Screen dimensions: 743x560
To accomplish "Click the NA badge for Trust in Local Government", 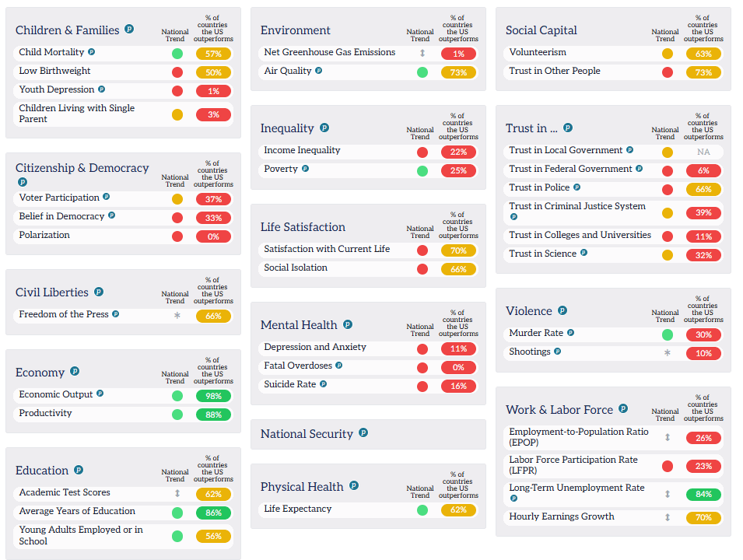I will [703, 152].
